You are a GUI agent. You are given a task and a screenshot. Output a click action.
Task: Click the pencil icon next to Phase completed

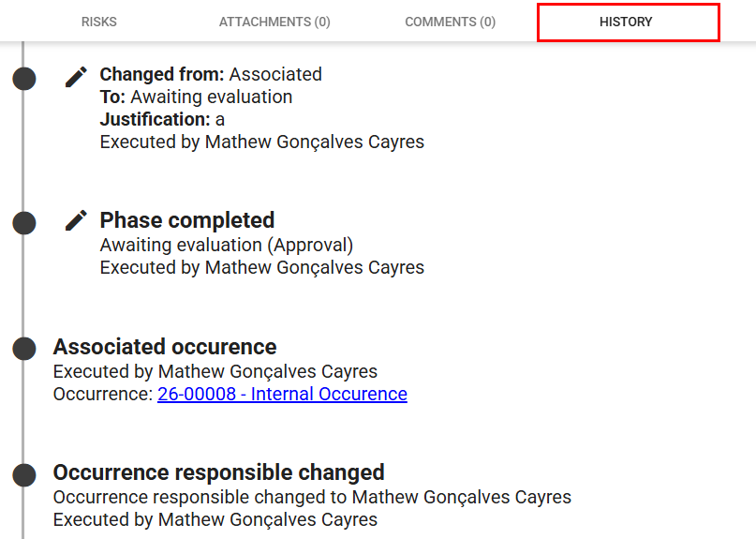[x=76, y=221]
